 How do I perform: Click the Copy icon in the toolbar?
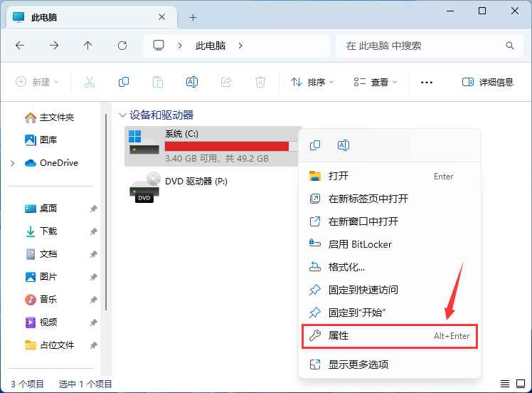pos(124,82)
